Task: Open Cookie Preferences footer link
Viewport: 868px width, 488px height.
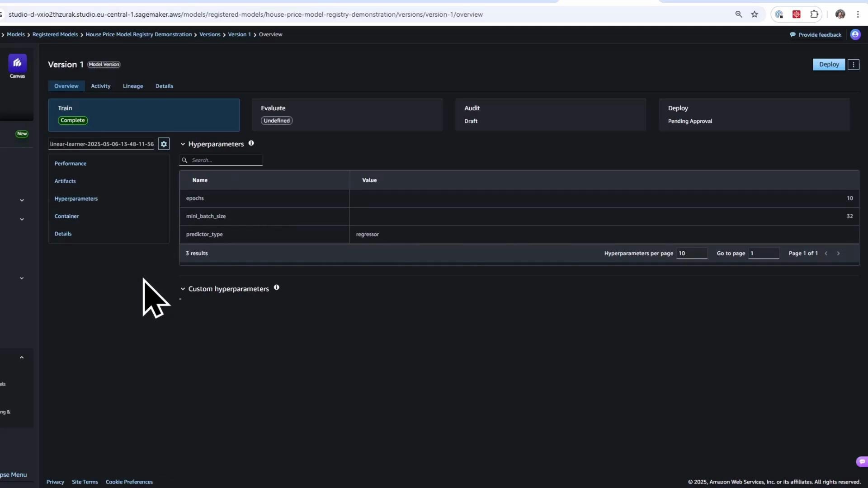Action: point(129,482)
